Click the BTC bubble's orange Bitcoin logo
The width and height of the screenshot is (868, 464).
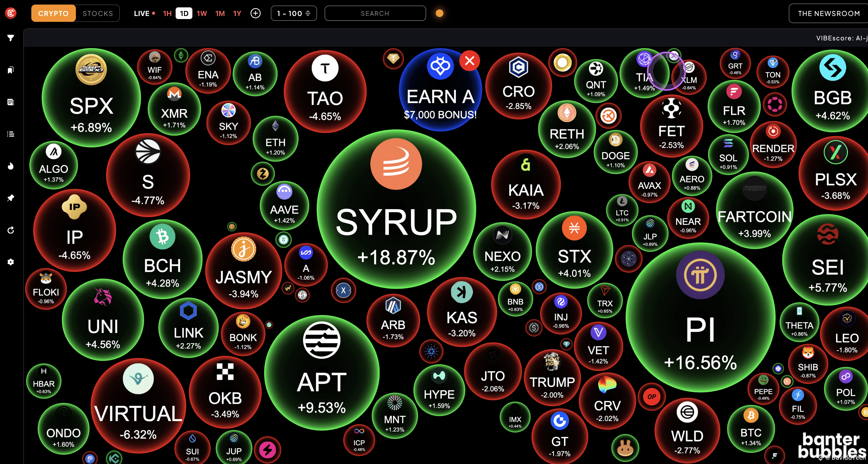coord(751,416)
